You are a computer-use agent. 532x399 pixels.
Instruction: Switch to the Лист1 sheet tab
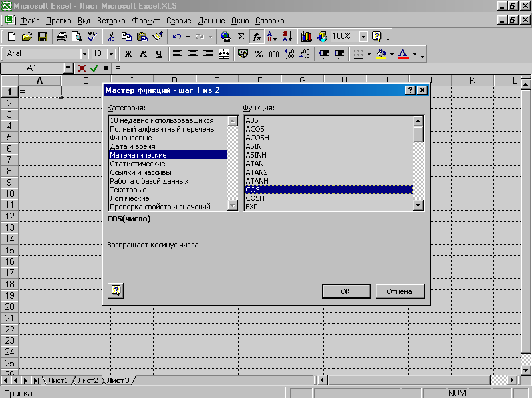(58, 380)
